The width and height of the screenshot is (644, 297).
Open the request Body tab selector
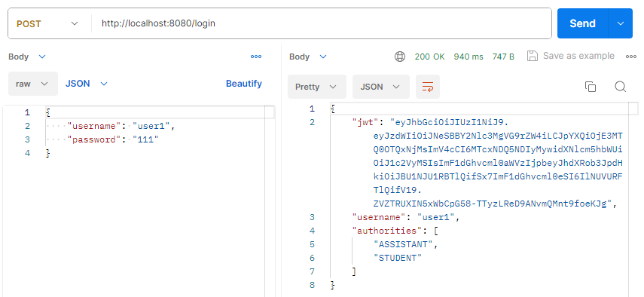pos(27,57)
